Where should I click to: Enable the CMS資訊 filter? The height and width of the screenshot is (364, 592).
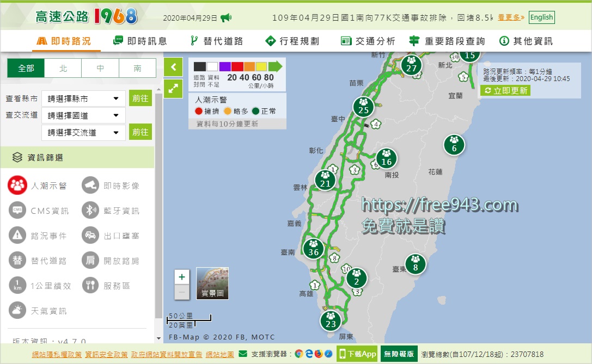coord(17,210)
